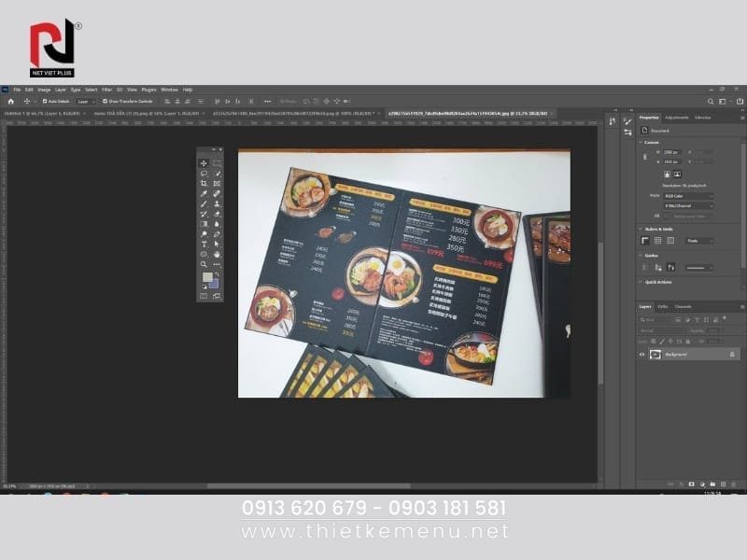Switch to the Channels tab
This screenshot has height=560, width=747.
683,306
